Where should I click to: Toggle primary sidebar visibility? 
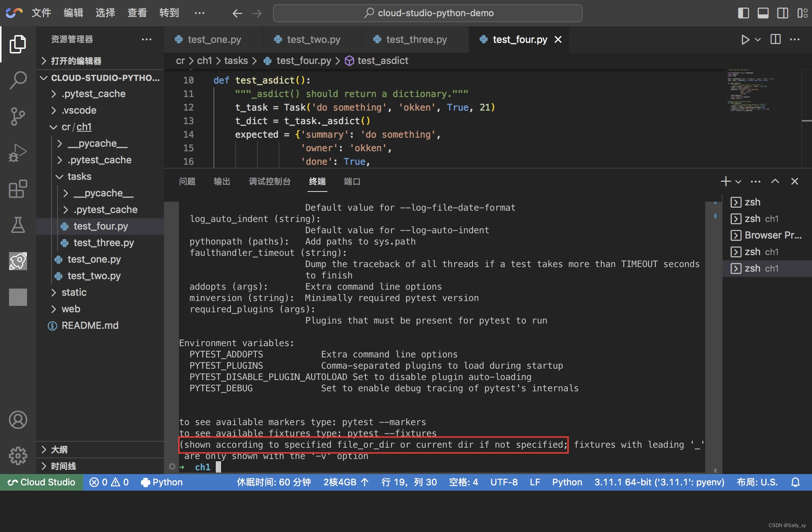pyautogui.click(x=743, y=13)
